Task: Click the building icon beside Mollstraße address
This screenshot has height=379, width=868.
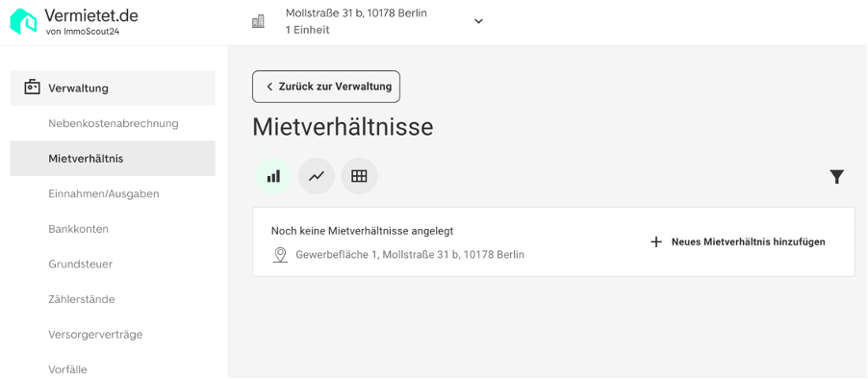Action: [258, 21]
